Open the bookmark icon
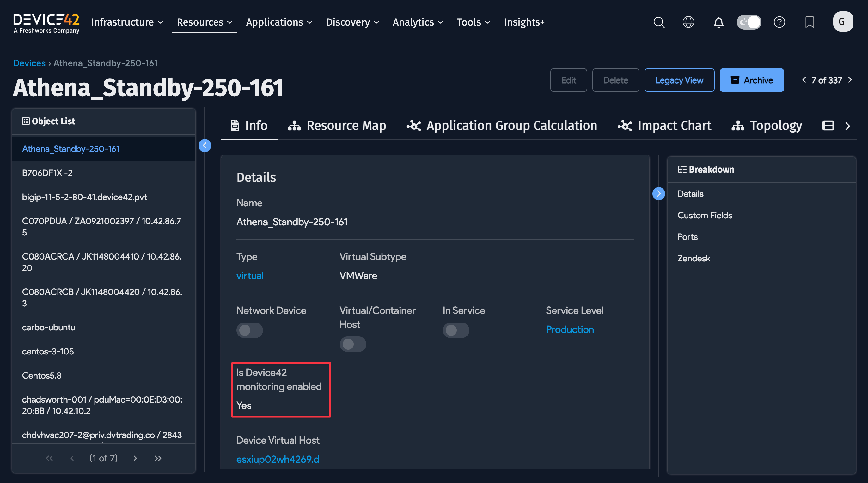This screenshot has height=483, width=868. click(810, 22)
